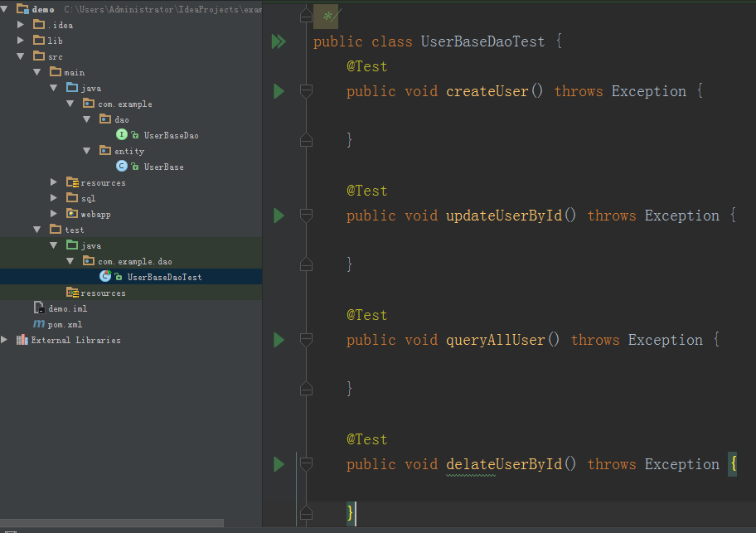The width and height of the screenshot is (756, 533).
Task: Click the webapp web folder icon
Action: coord(72,214)
